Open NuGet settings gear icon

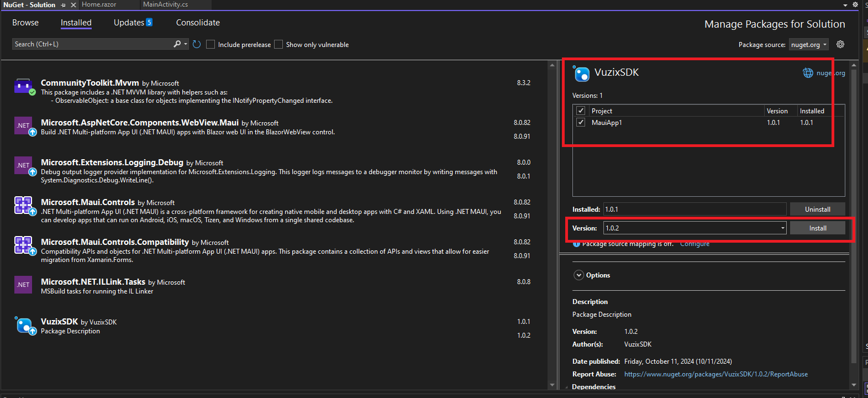click(840, 44)
